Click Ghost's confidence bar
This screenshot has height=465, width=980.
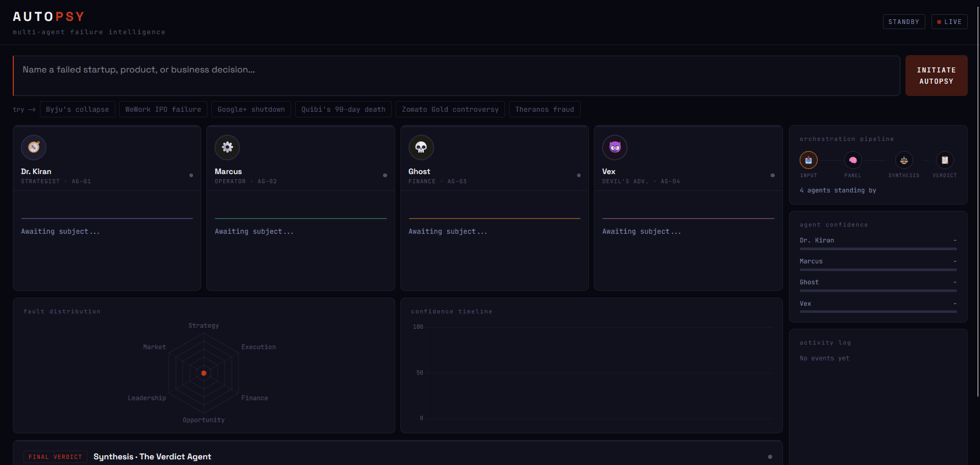tap(878, 290)
